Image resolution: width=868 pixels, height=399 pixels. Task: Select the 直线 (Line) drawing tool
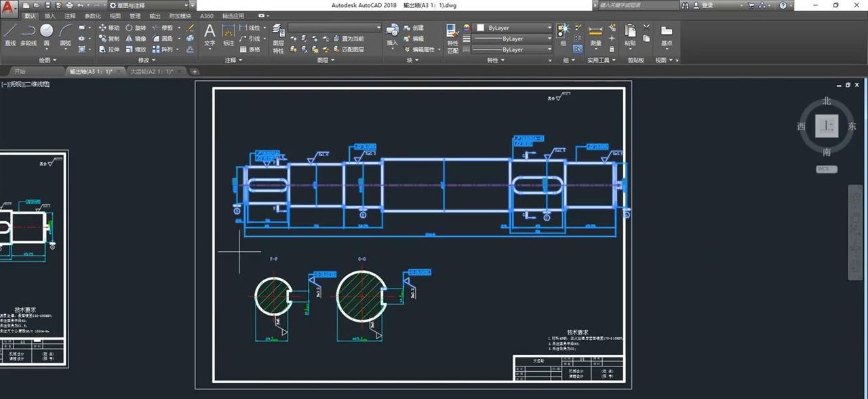click(10, 34)
